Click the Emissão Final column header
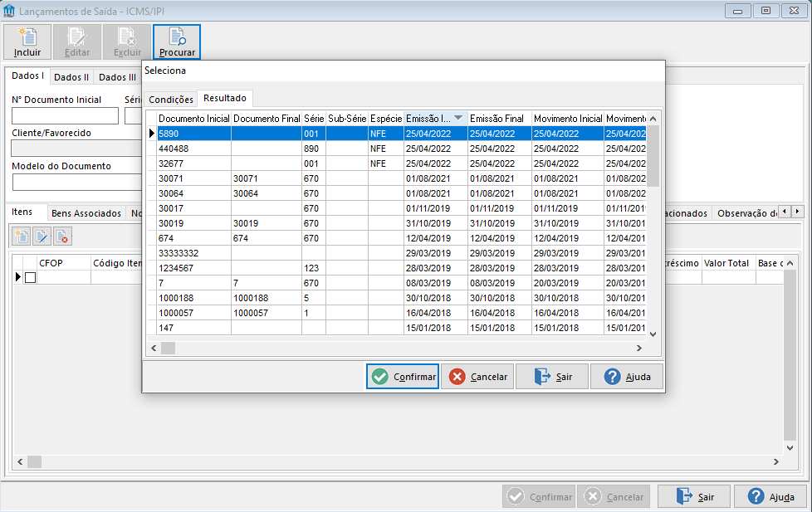Viewport: 812px width, 512px height. point(499,119)
